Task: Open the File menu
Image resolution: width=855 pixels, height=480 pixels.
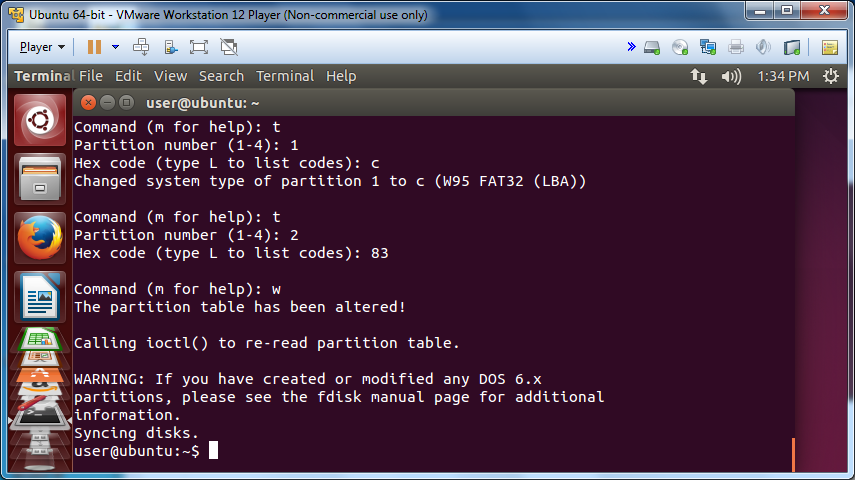Action: click(x=91, y=76)
